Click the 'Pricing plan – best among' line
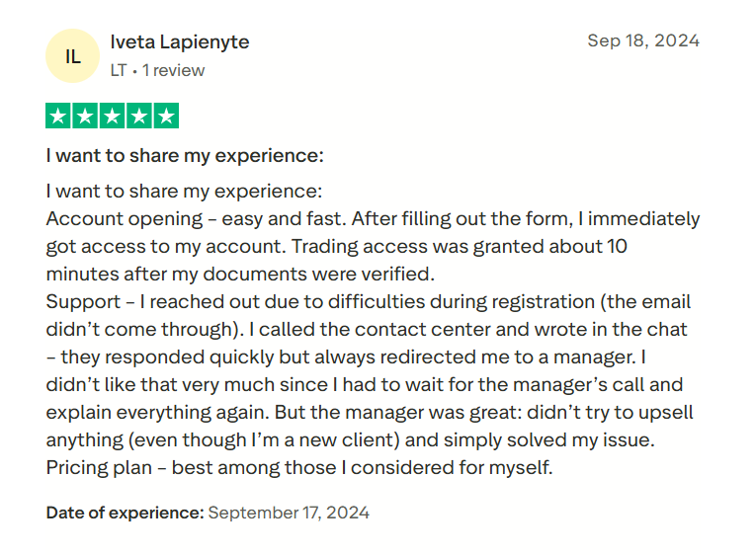 coord(299,467)
